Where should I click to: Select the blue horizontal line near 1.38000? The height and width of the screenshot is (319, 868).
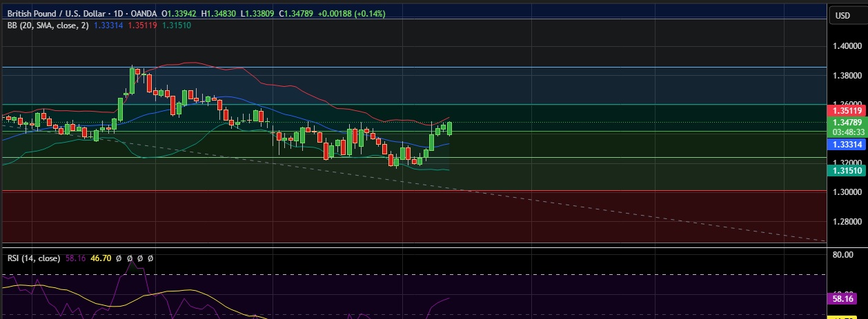483,68
